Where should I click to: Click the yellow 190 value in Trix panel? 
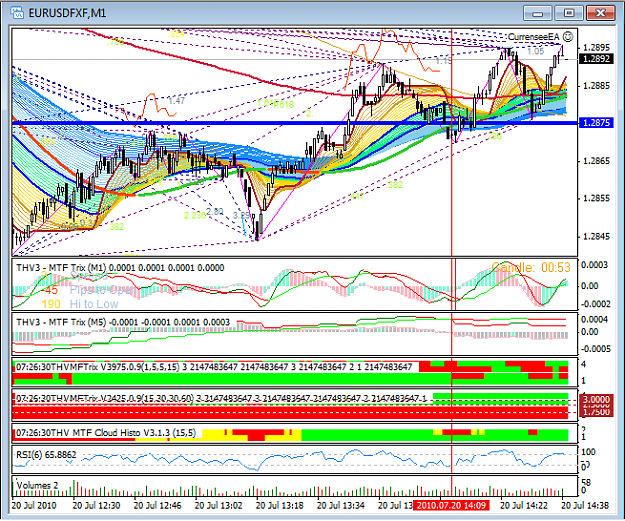tap(51, 304)
